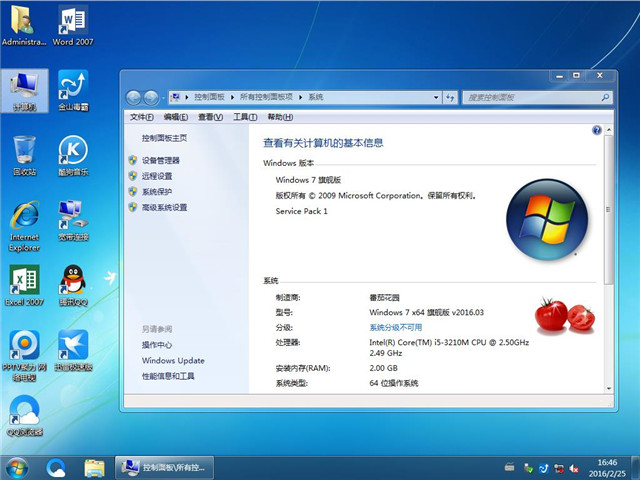
Task: Click the Back navigation arrow button
Action: tap(133, 98)
